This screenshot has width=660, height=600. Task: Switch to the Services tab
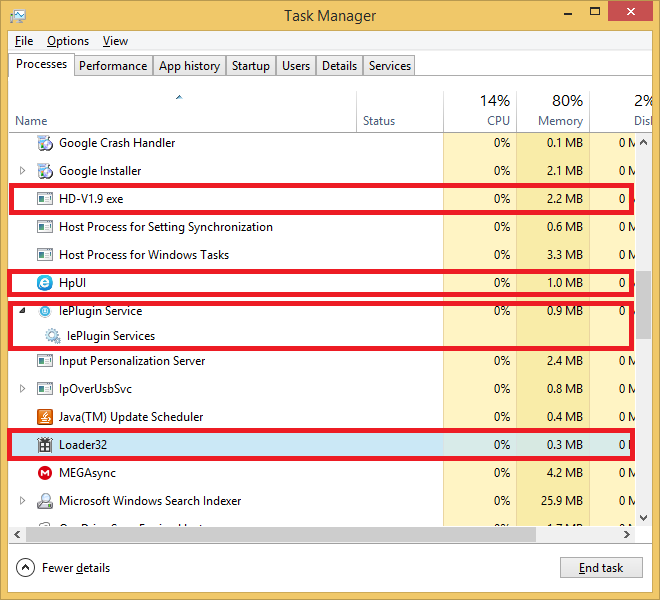[390, 66]
